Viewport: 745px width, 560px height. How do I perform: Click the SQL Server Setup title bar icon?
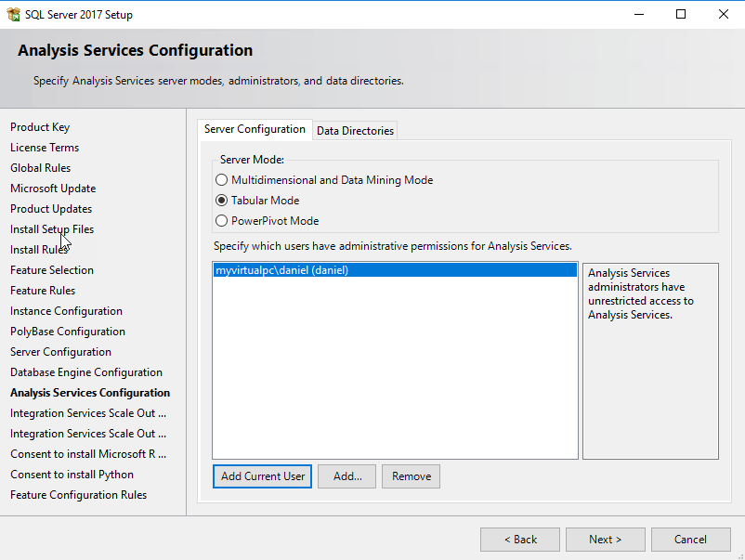[13, 15]
